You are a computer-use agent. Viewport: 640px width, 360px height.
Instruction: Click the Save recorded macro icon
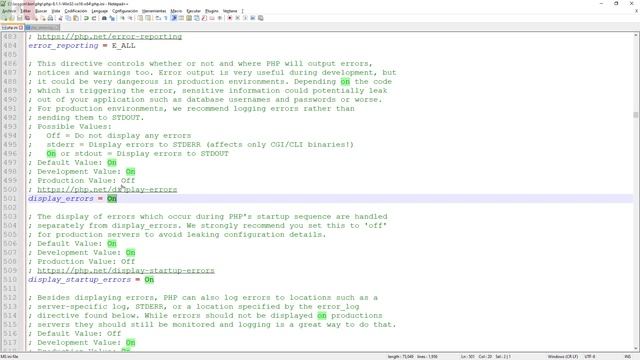(x=260, y=18)
